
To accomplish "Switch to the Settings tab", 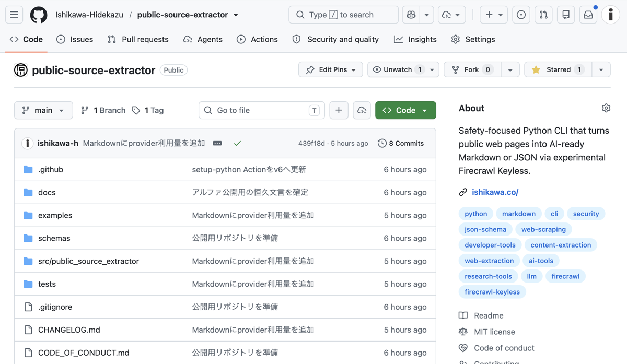I will (x=473, y=39).
